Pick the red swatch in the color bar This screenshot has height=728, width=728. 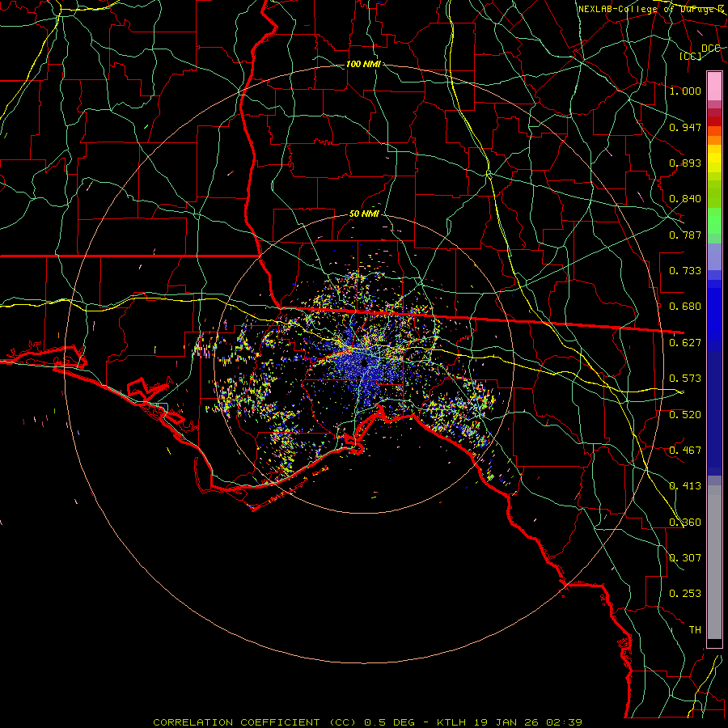[x=714, y=121]
